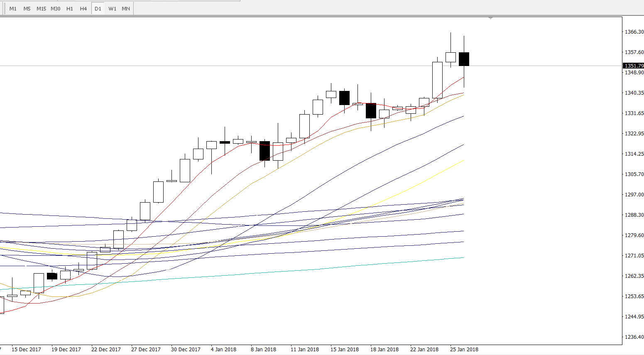Open the MN monthly timeframe
644x355 pixels.
coord(126,9)
